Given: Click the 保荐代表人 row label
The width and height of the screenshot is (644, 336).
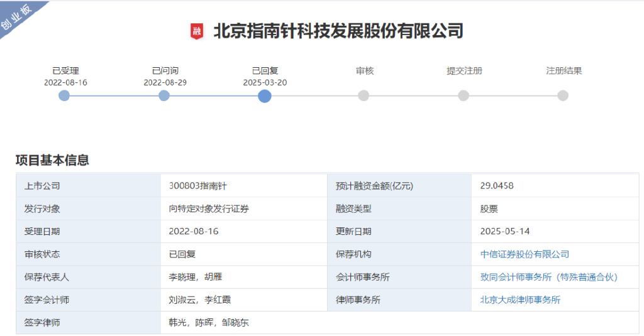Looking at the screenshot, I should point(47,278).
